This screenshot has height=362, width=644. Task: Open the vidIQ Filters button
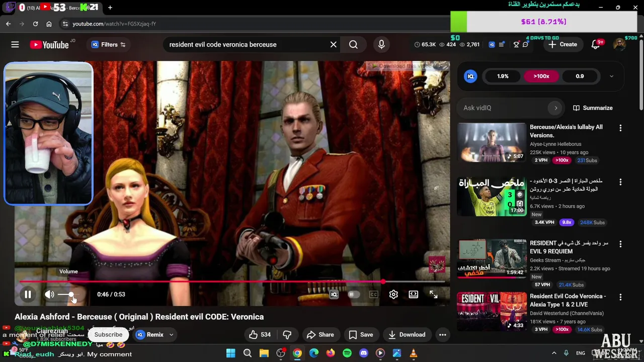[x=108, y=45]
